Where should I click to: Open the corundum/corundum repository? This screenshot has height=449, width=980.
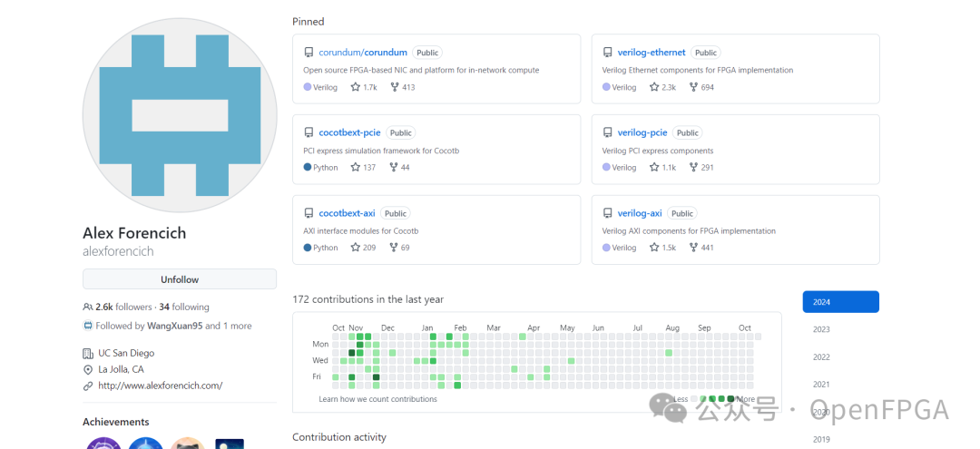point(362,53)
